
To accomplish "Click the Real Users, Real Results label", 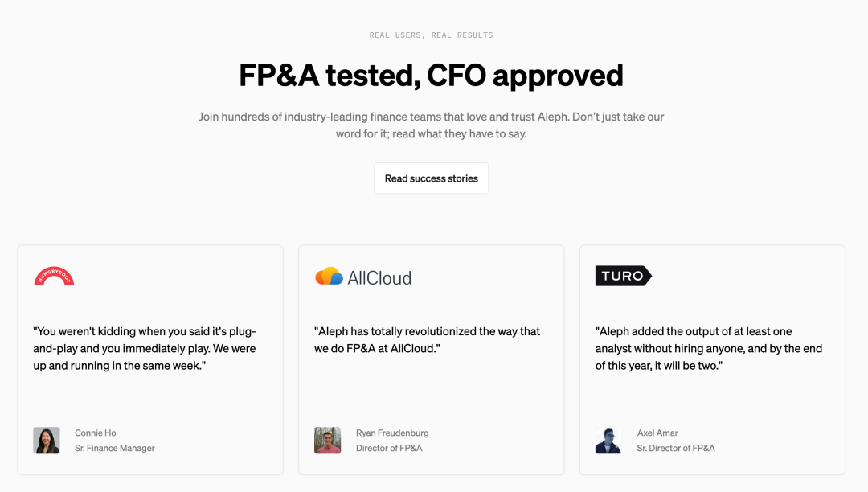I will [432, 35].
